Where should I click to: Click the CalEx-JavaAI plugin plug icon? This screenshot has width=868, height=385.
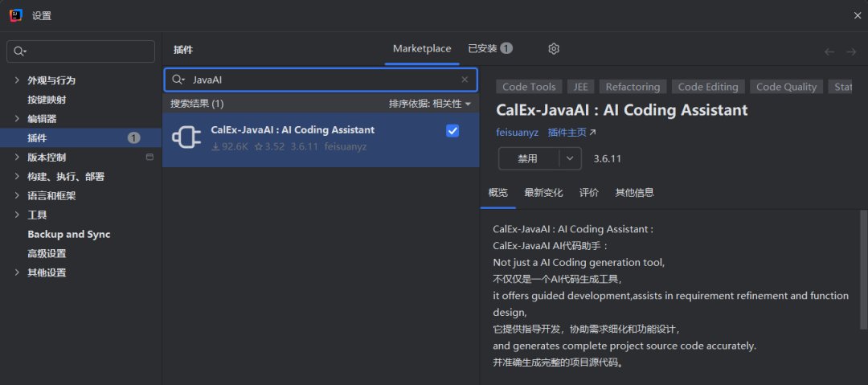coord(186,138)
